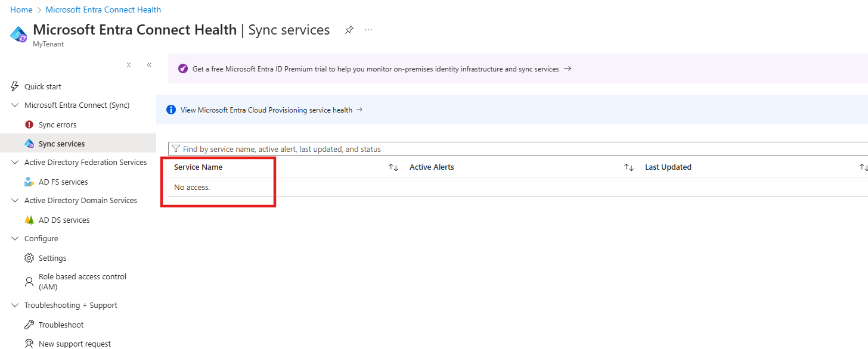Select the Sync errors icon in sidebar
Screen dimensions: 868x349
[x=29, y=124]
